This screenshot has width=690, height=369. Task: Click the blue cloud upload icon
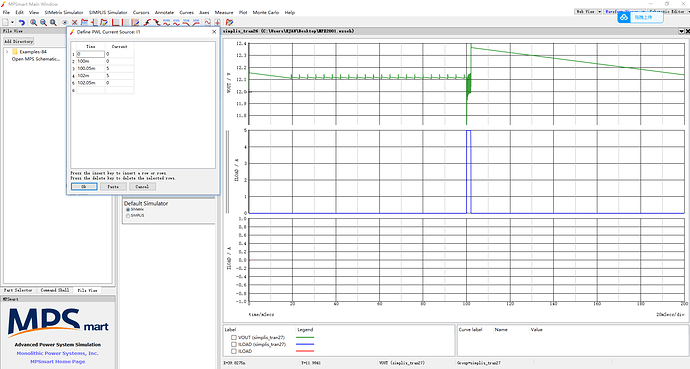(624, 17)
